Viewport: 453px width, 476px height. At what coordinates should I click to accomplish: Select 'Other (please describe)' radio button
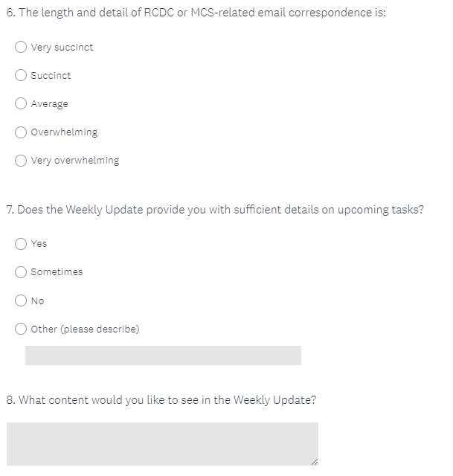[22, 329]
